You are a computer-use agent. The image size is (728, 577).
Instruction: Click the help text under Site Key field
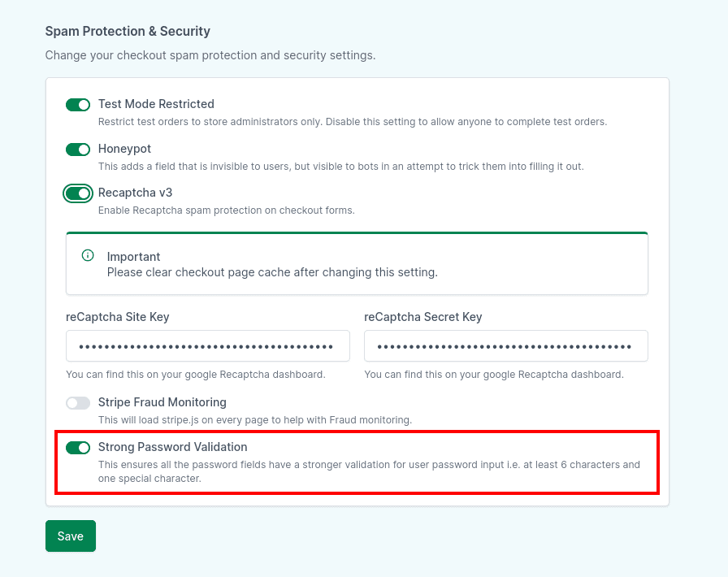(x=195, y=375)
